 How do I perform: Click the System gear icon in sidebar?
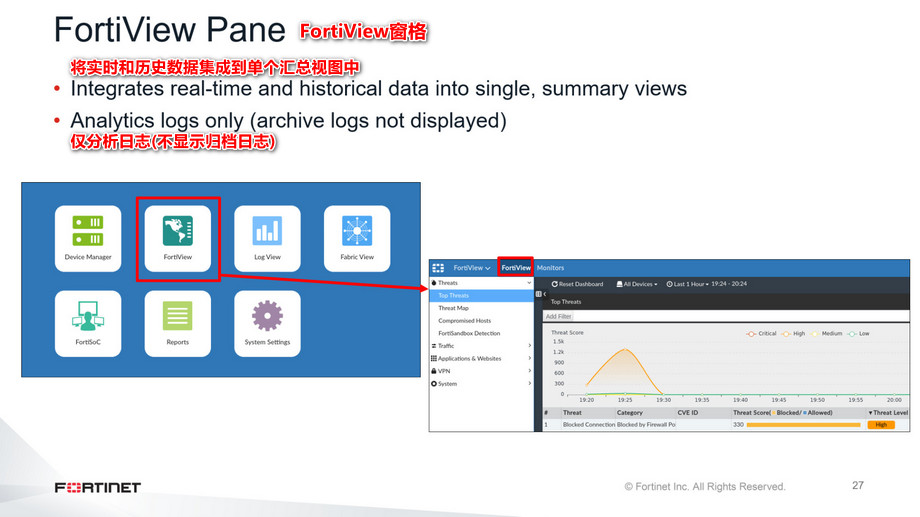tap(434, 384)
